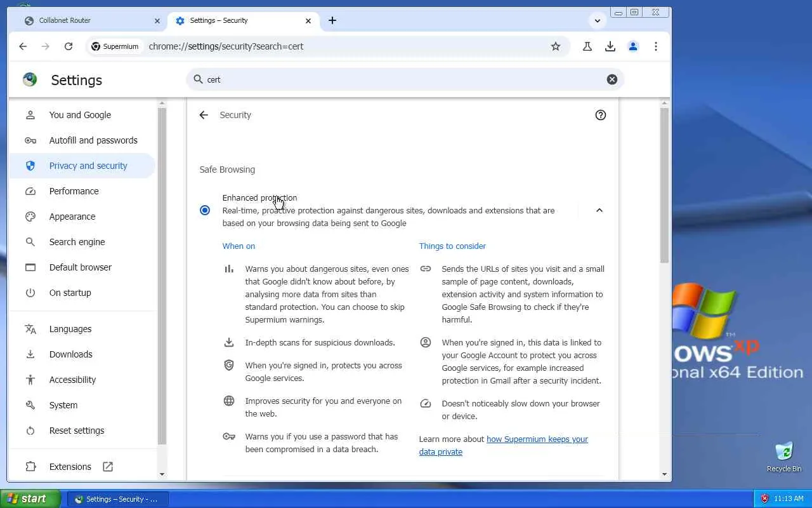Collapse the Enhanced protection details chevron
The image size is (812, 508).
[599, 210]
